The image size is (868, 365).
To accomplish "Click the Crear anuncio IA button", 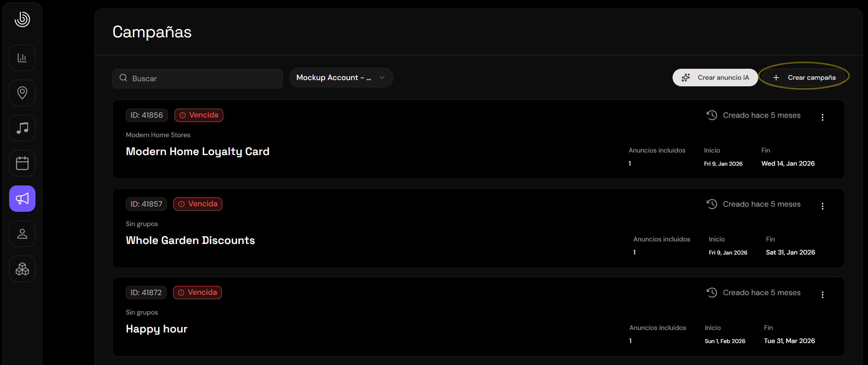I will pos(715,78).
